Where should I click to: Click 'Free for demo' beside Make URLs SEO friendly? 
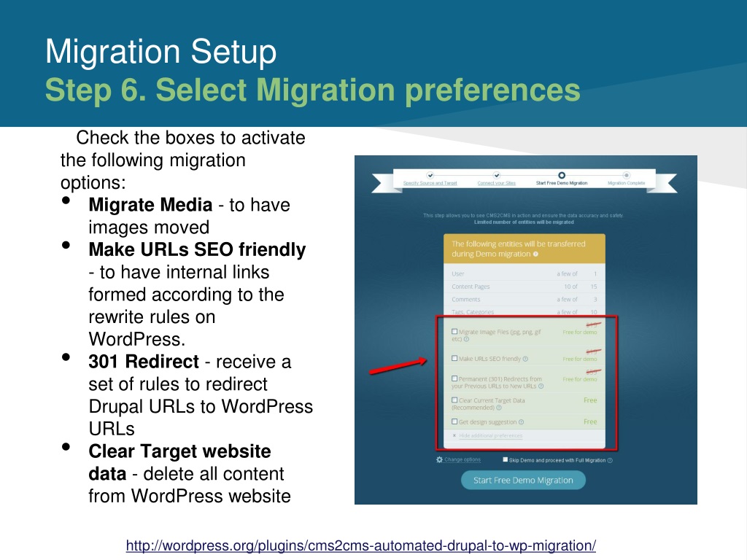[x=579, y=359]
